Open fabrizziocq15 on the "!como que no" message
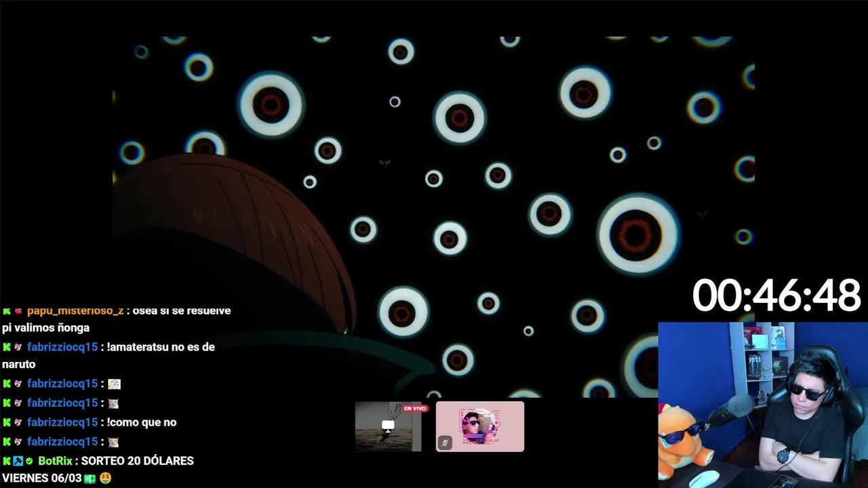The image size is (868, 488). click(62, 422)
